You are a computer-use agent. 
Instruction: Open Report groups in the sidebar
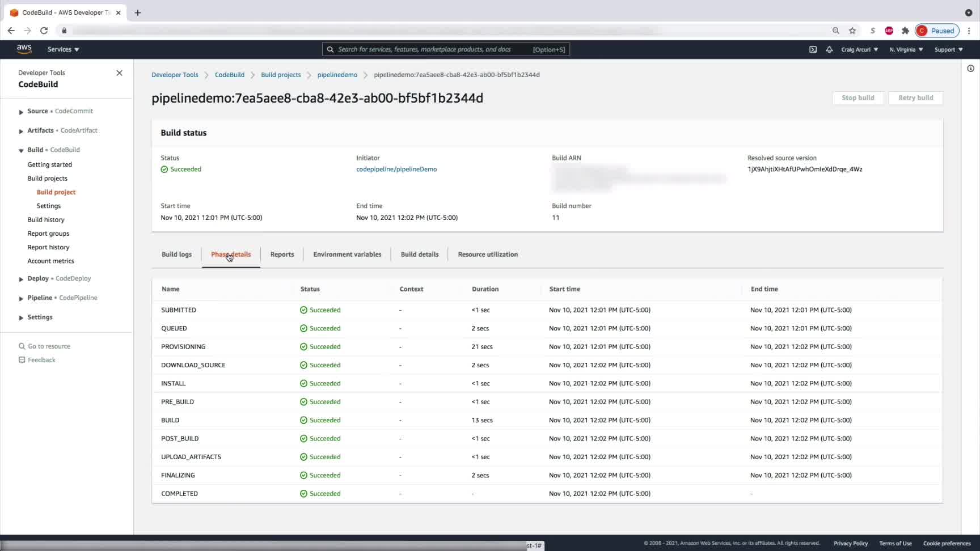(48, 234)
